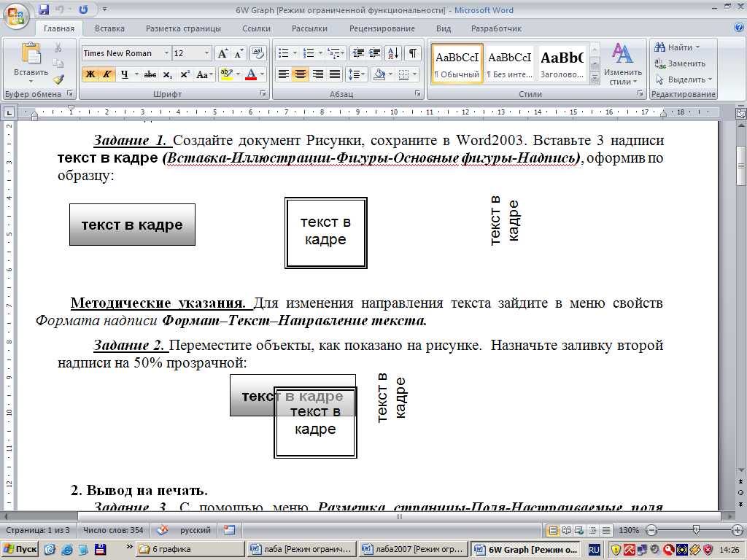Zoom out with the minus button
The image size is (747, 560).
pos(651,530)
